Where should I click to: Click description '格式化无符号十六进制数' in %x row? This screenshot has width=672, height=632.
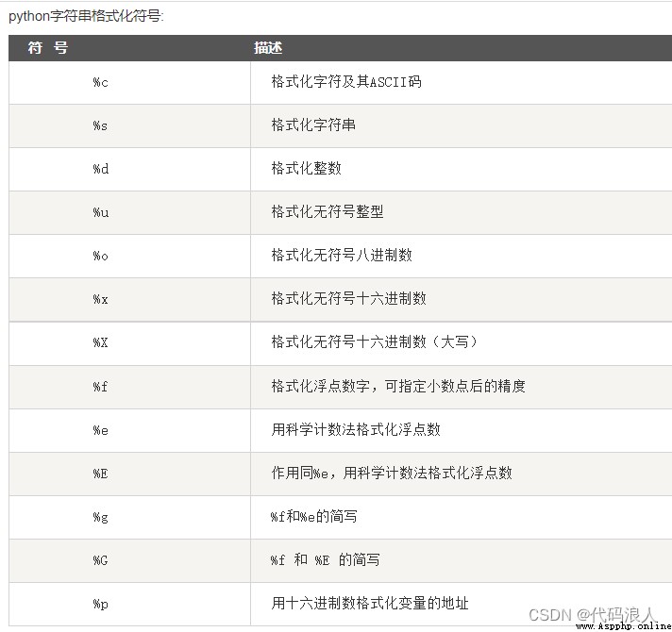(x=349, y=298)
